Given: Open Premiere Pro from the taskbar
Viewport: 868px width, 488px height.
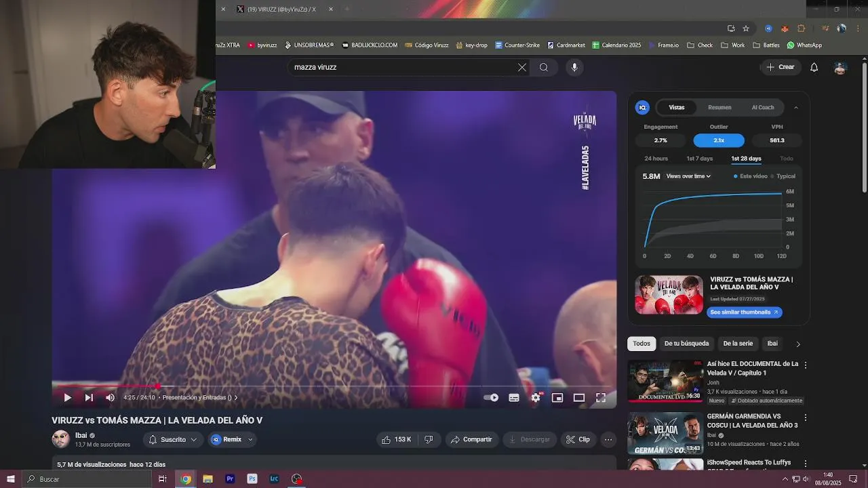Looking at the screenshot, I should click(x=230, y=479).
